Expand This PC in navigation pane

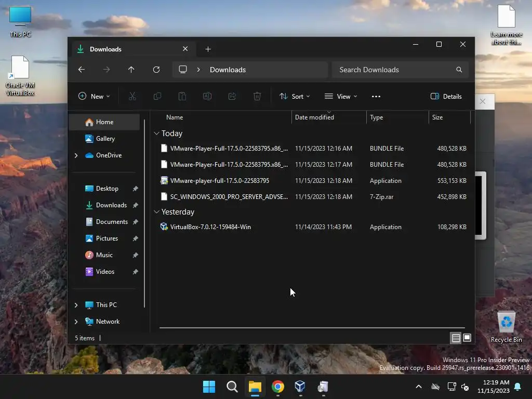click(76, 305)
